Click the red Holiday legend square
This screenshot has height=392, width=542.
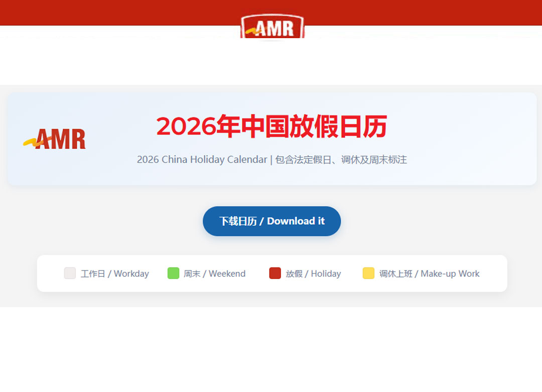click(275, 273)
